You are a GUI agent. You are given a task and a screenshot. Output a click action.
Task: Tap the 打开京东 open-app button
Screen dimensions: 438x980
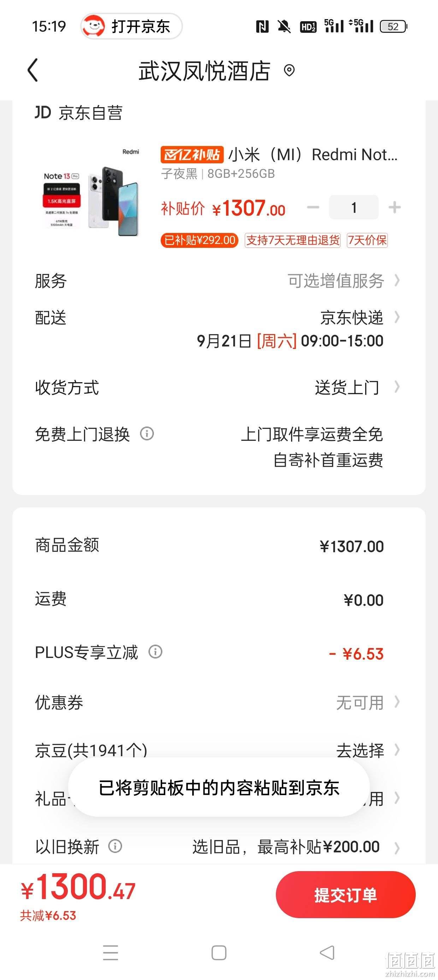pos(131,26)
